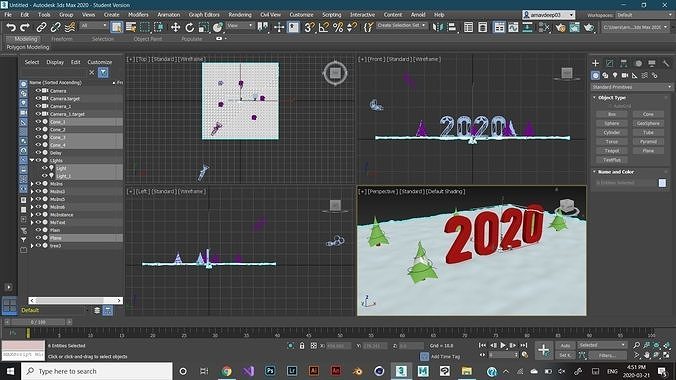Screen dimensions: 676x380
Task: Click the Render Production teapot icon
Action: 588,27
